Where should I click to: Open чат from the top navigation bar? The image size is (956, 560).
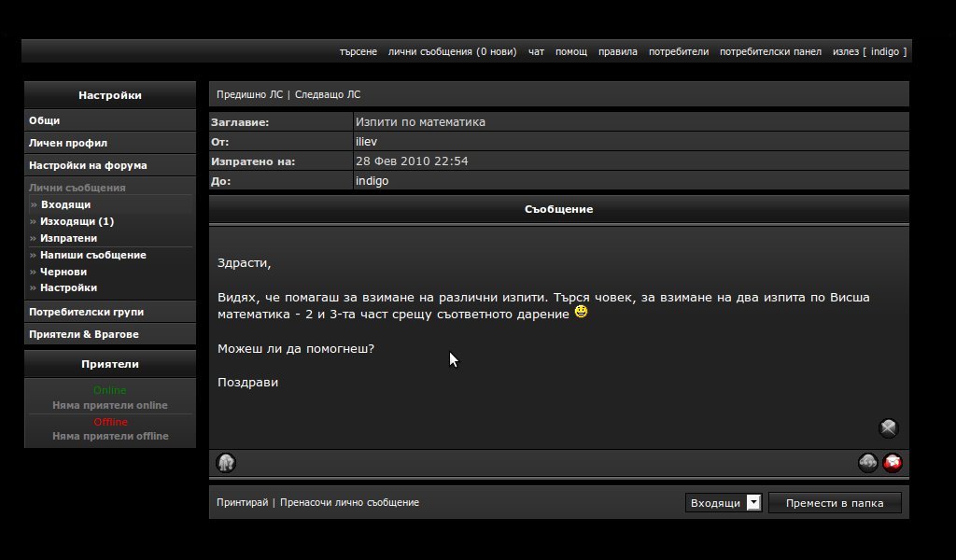pyautogui.click(x=536, y=51)
